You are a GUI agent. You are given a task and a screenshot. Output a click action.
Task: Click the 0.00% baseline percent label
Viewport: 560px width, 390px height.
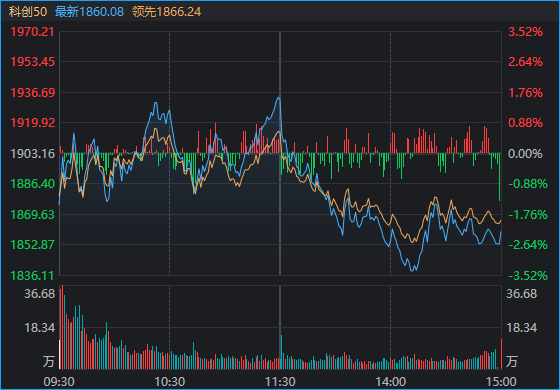point(525,154)
